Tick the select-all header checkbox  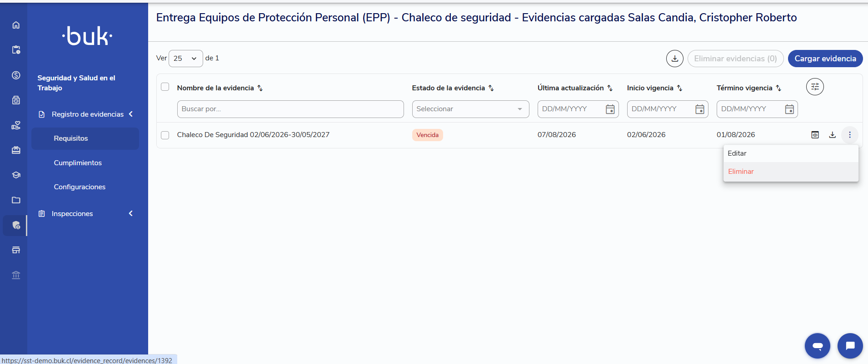(165, 87)
